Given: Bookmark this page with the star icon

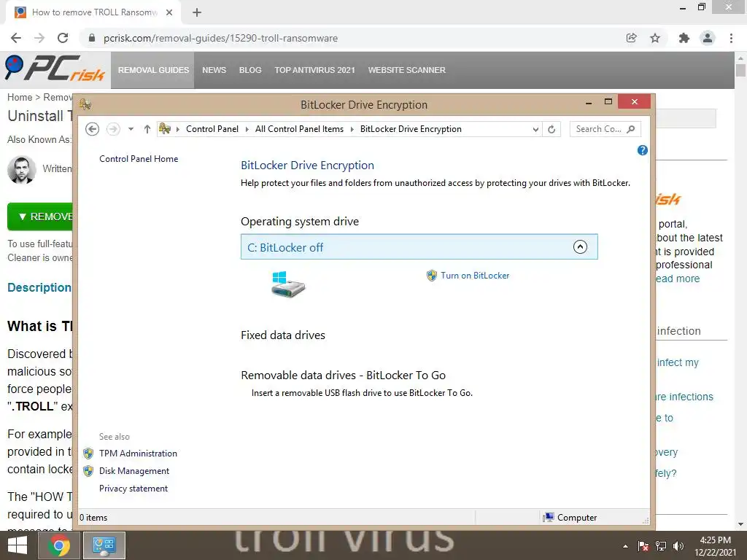Looking at the screenshot, I should [x=655, y=38].
